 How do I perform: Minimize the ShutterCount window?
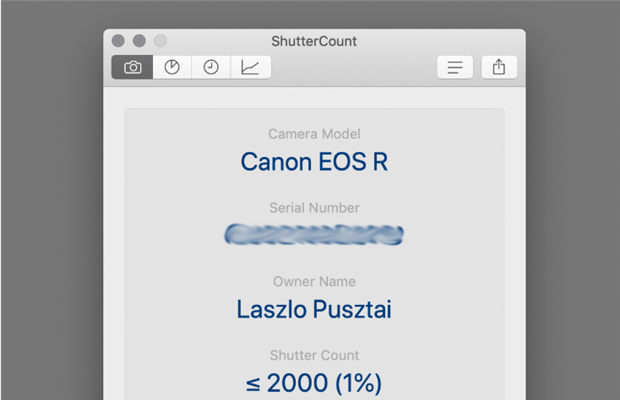pyautogui.click(x=139, y=41)
